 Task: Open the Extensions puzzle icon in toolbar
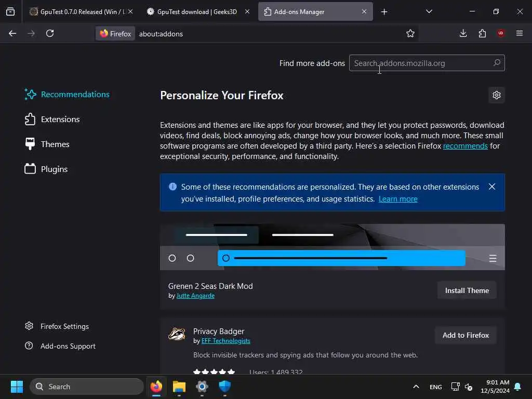pyautogui.click(x=482, y=33)
